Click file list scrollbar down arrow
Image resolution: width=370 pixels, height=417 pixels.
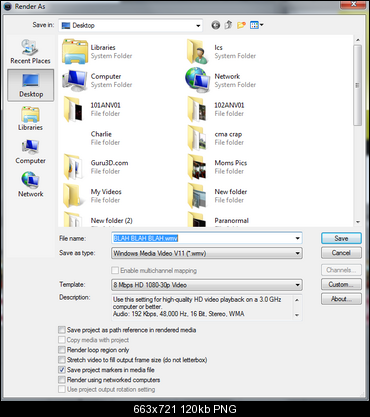point(358,222)
